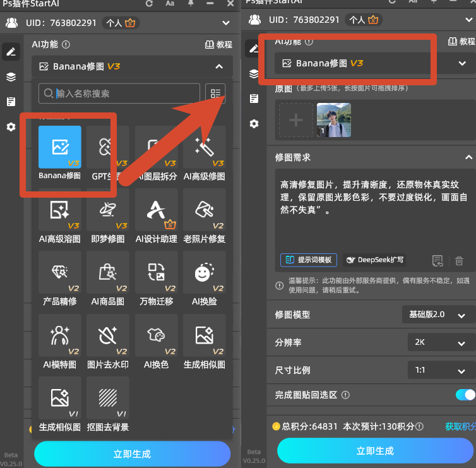
Task: Open the AI高级修图 magic wand tool
Action: (x=205, y=147)
